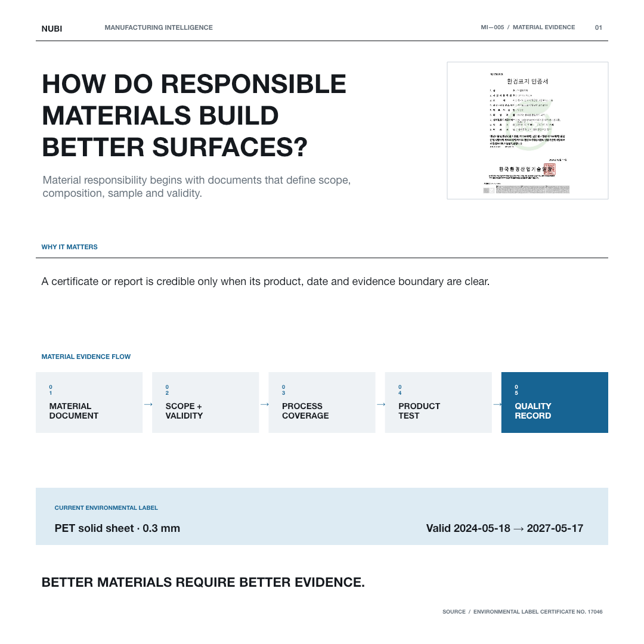
Task: Click the subtitle about material responsibility
Action: point(196,187)
